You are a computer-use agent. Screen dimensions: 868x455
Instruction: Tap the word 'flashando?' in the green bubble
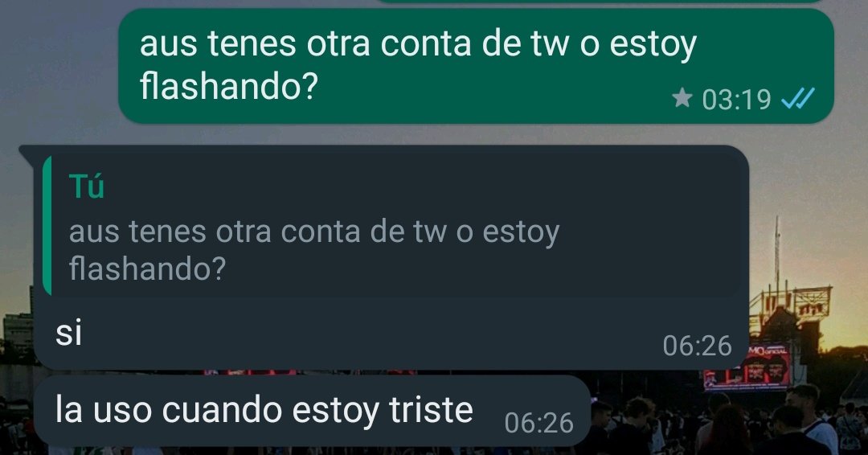click(x=229, y=86)
